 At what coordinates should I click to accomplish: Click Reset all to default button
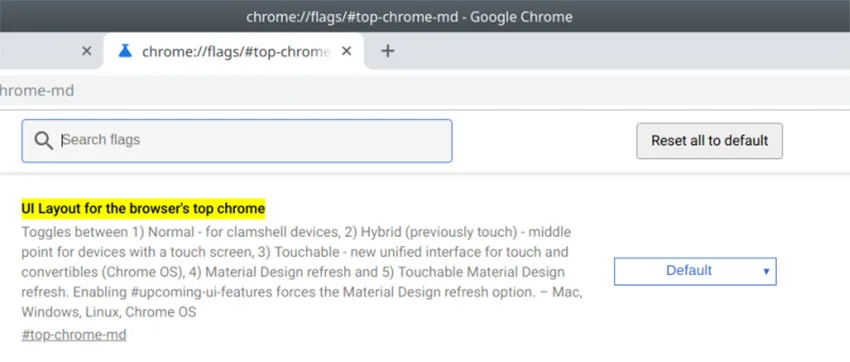pyautogui.click(x=710, y=141)
